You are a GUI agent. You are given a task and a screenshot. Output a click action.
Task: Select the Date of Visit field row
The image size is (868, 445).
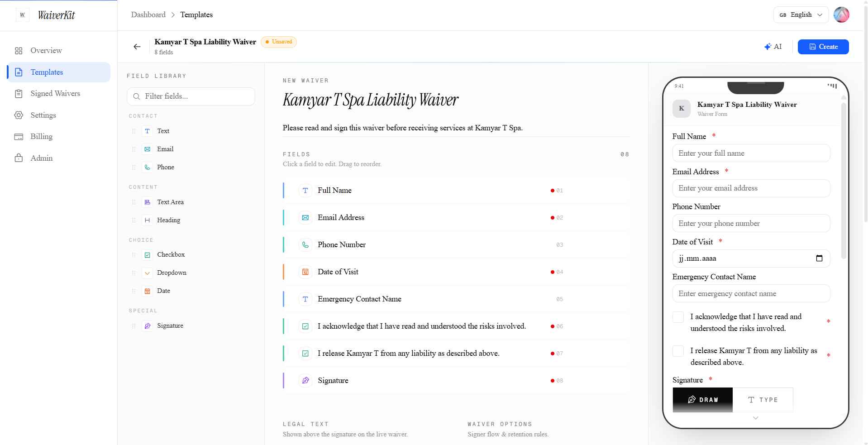coord(456,272)
